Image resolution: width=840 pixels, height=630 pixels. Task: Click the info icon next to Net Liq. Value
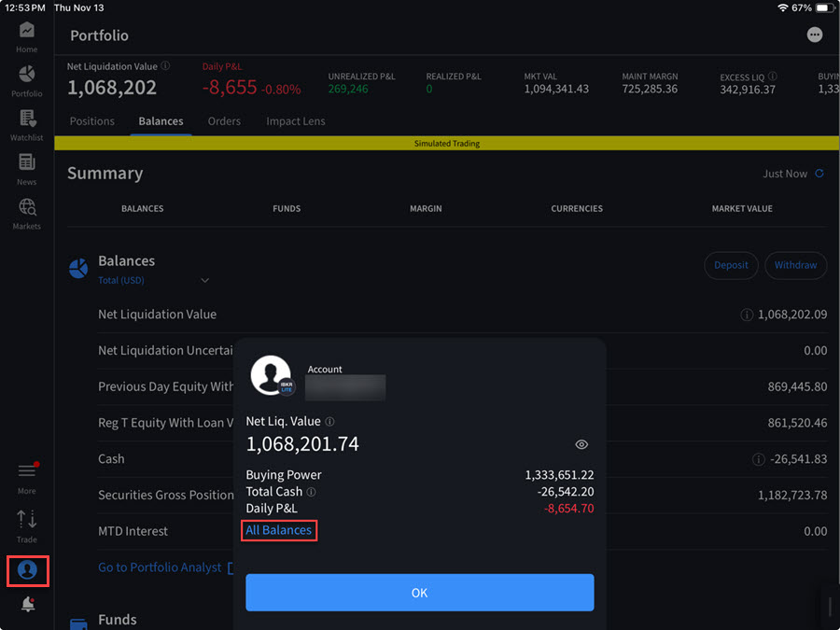coord(330,422)
